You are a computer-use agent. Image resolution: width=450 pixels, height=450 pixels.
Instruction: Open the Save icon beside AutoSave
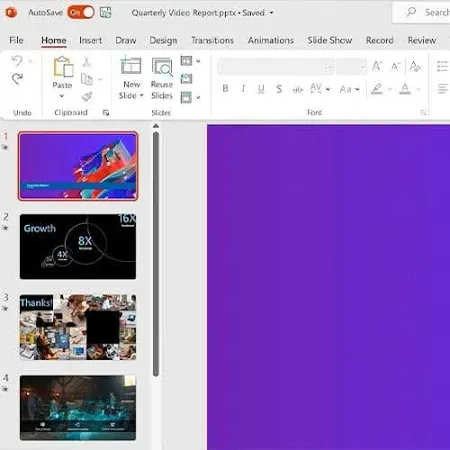pyautogui.click(x=106, y=13)
